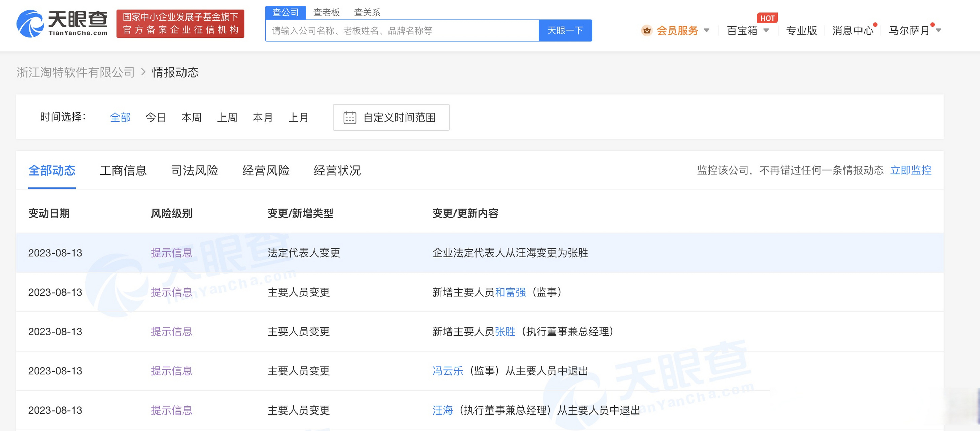Select the 查关系 search tab
Image resolution: width=980 pixels, height=431 pixels.
367,12
